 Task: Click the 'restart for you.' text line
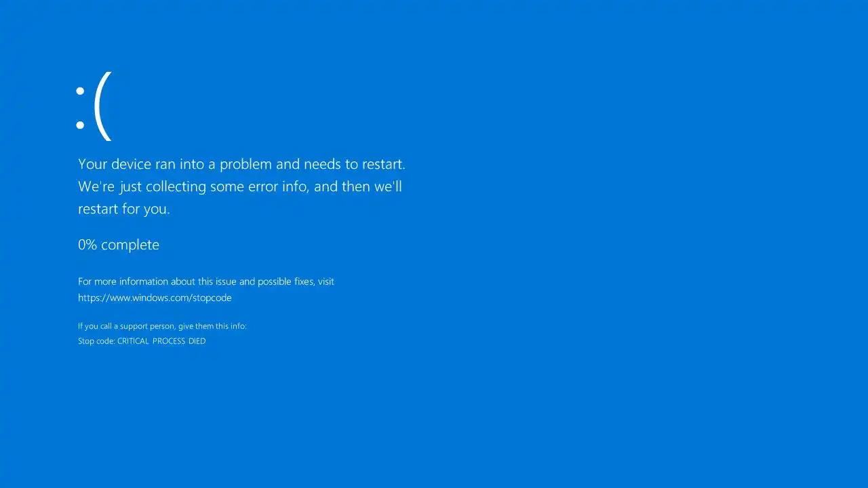tap(124, 209)
